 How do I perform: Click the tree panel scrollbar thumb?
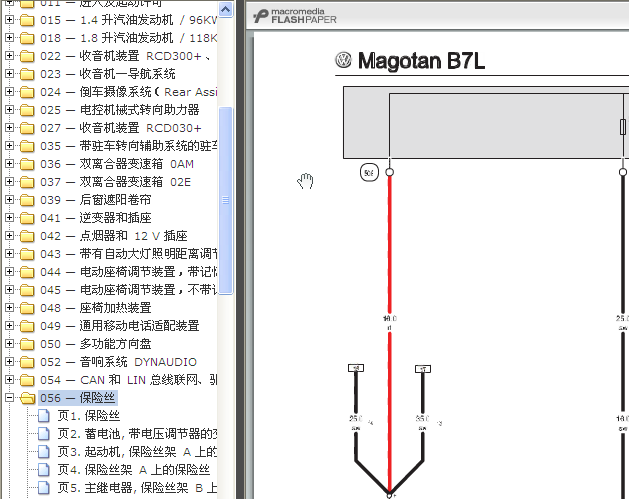click(x=226, y=201)
